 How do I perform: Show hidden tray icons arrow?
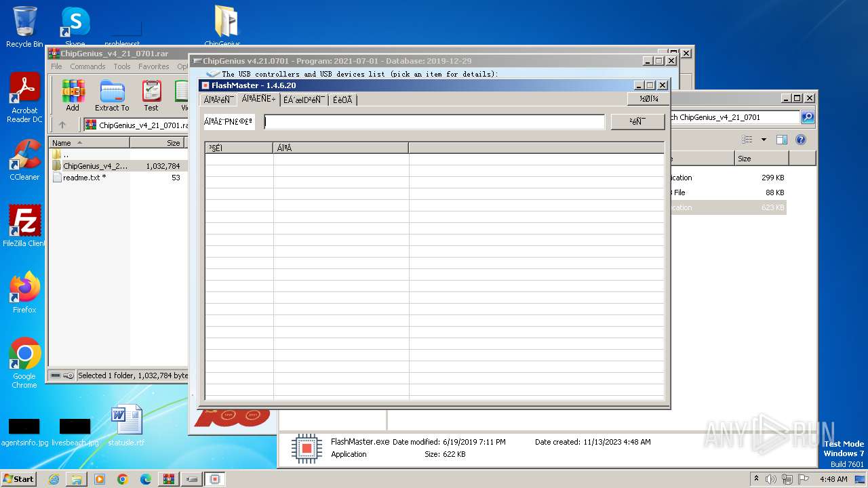(756, 479)
